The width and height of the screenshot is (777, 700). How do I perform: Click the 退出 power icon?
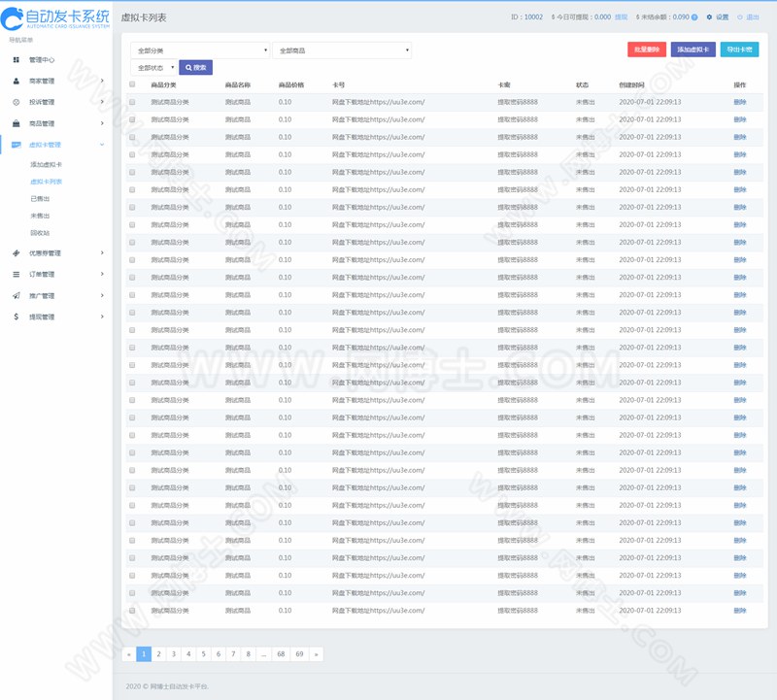click(x=740, y=17)
